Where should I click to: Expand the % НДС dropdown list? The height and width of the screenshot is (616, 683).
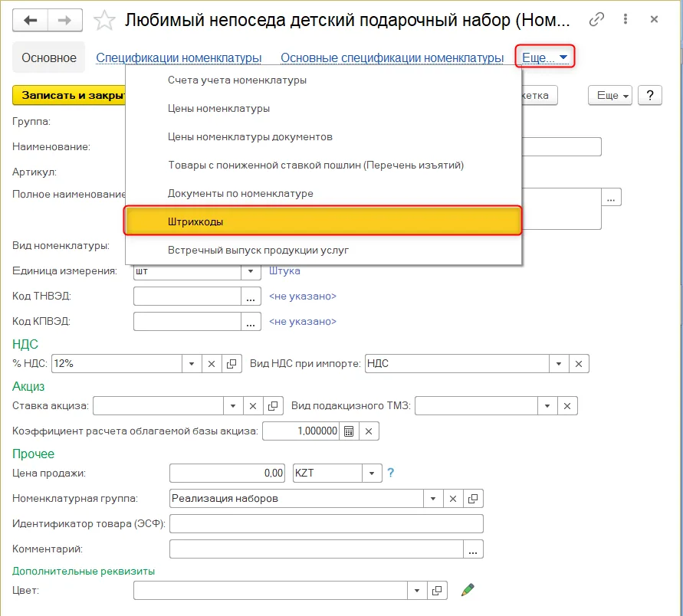pos(192,363)
